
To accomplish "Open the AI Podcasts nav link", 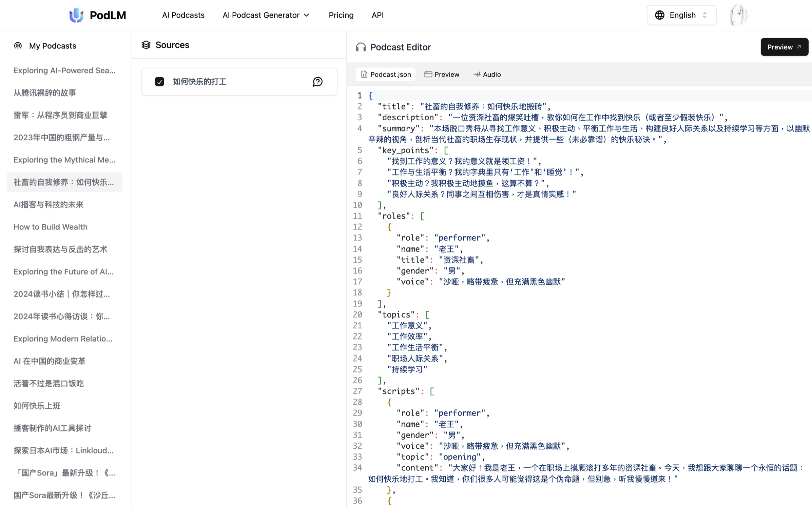I will coord(183,15).
